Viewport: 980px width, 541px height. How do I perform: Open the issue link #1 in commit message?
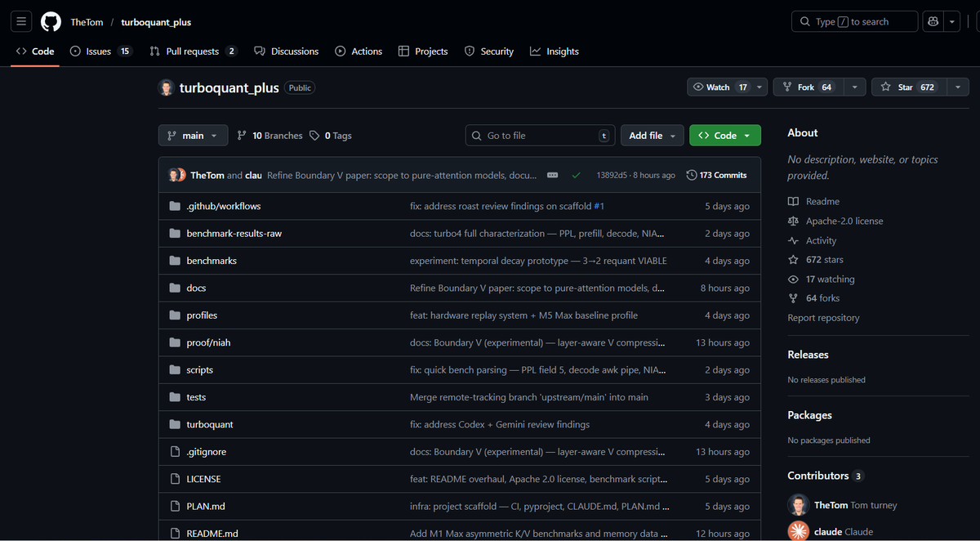[x=599, y=206]
